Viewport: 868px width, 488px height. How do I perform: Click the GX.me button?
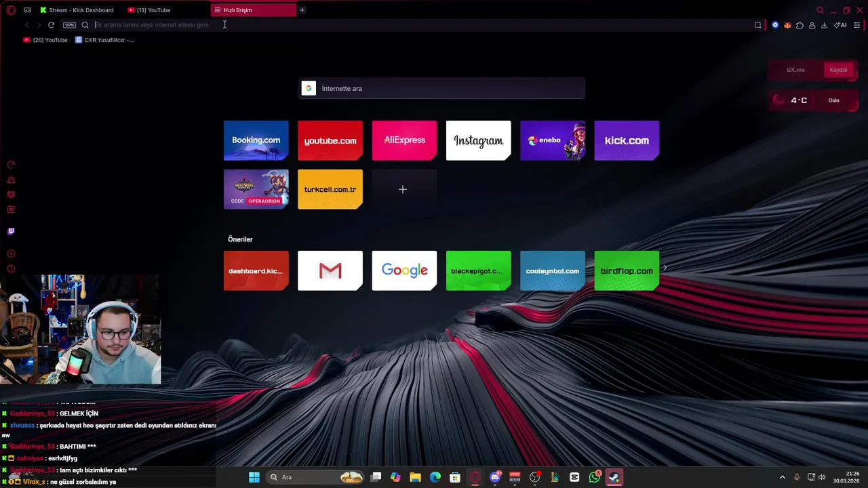[795, 70]
